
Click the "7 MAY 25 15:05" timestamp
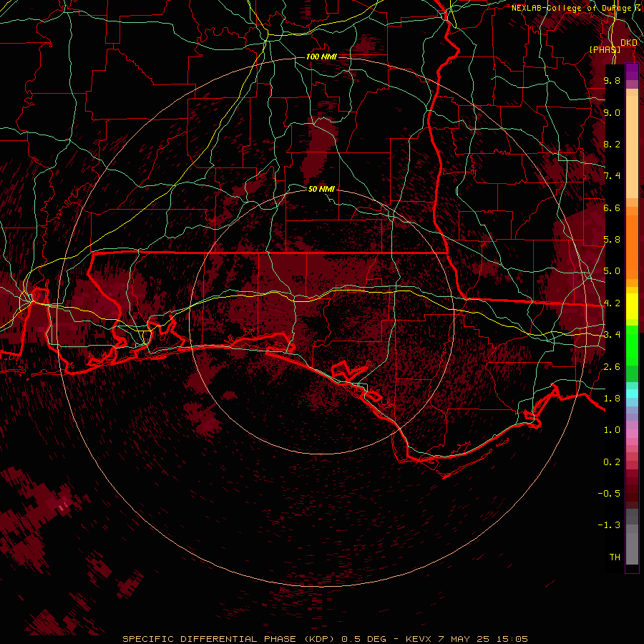pos(484,639)
